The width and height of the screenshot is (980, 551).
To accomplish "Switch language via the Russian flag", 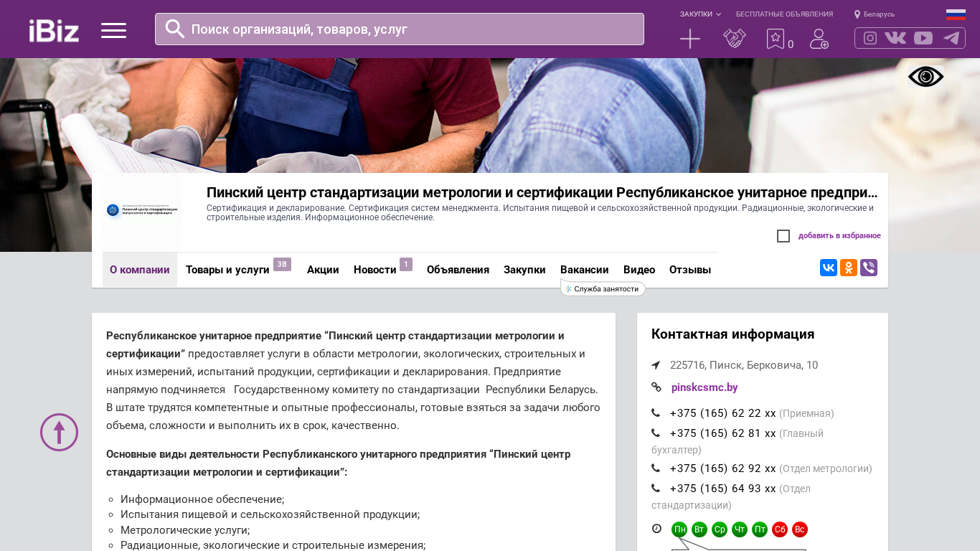I will [x=956, y=14].
